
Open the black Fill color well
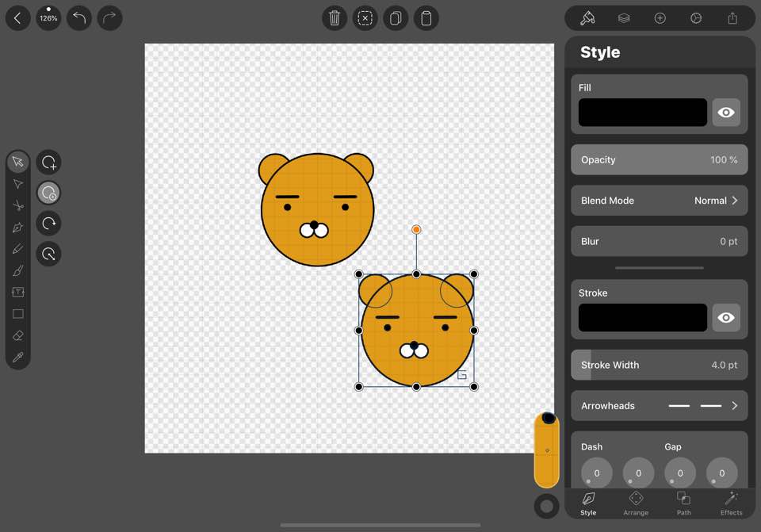tap(643, 113)
